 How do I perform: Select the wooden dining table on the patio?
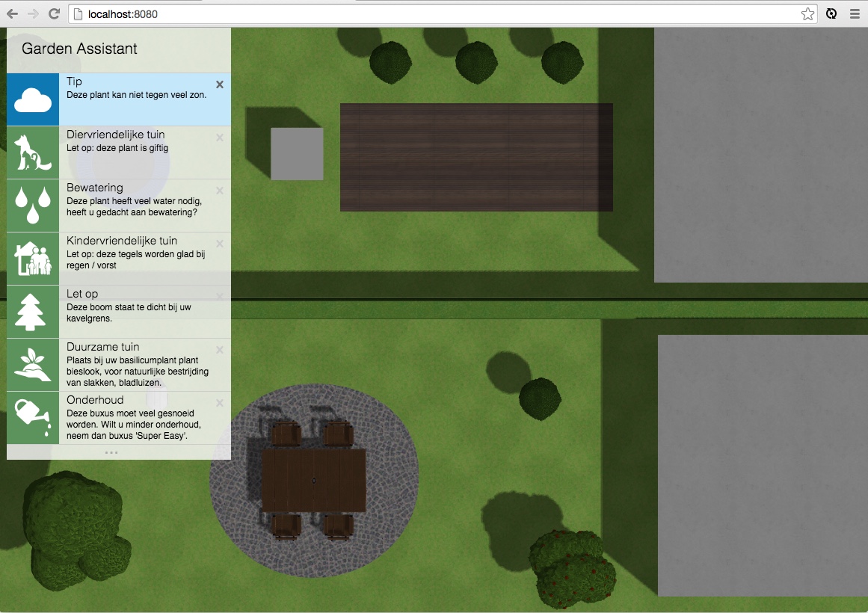tap(314, 480)
